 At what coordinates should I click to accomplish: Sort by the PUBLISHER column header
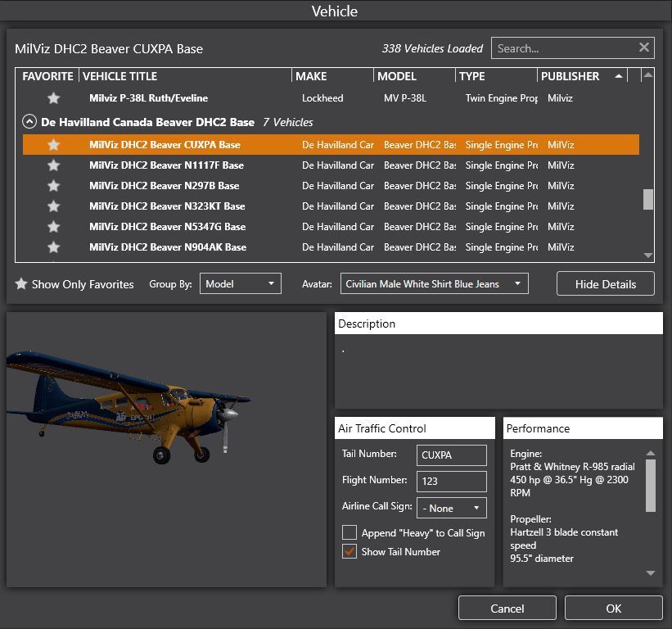point(582,76)
